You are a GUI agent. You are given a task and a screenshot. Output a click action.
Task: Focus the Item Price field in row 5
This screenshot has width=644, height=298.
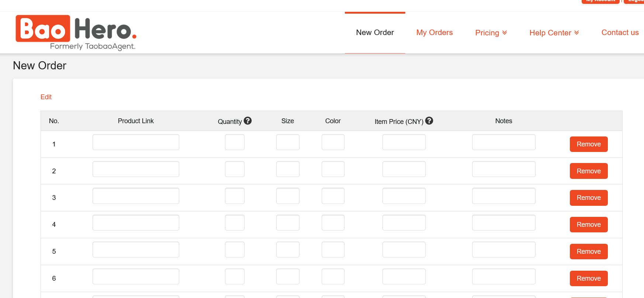(404, 250)
